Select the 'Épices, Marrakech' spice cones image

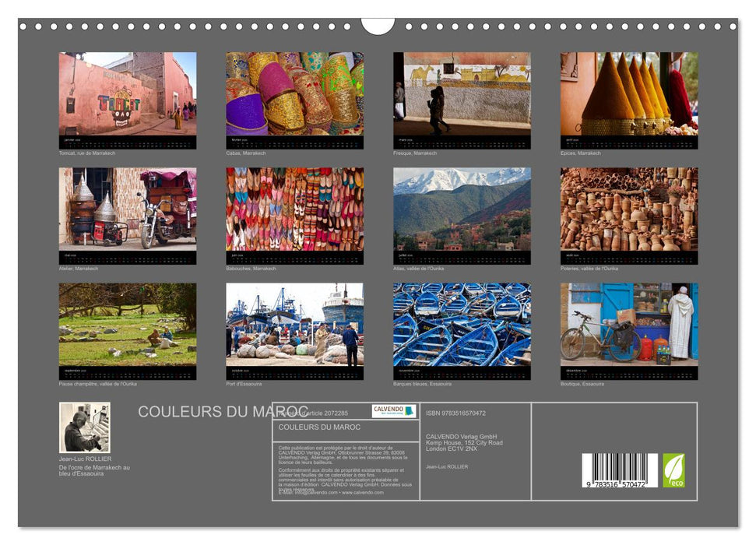pyautogui.click(x=627, y=93)
